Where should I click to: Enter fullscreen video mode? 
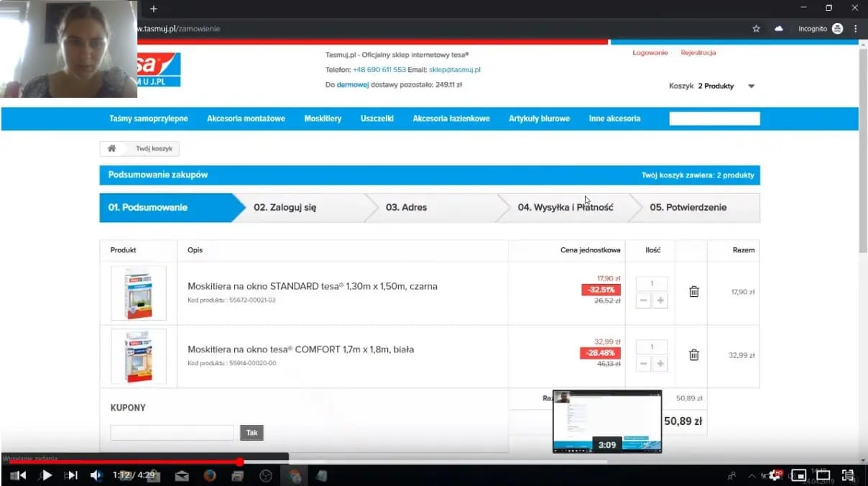click(848, 475)
